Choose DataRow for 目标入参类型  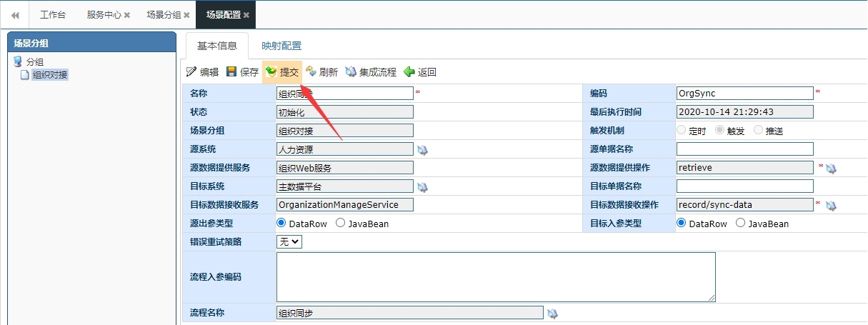coord(681,223)
